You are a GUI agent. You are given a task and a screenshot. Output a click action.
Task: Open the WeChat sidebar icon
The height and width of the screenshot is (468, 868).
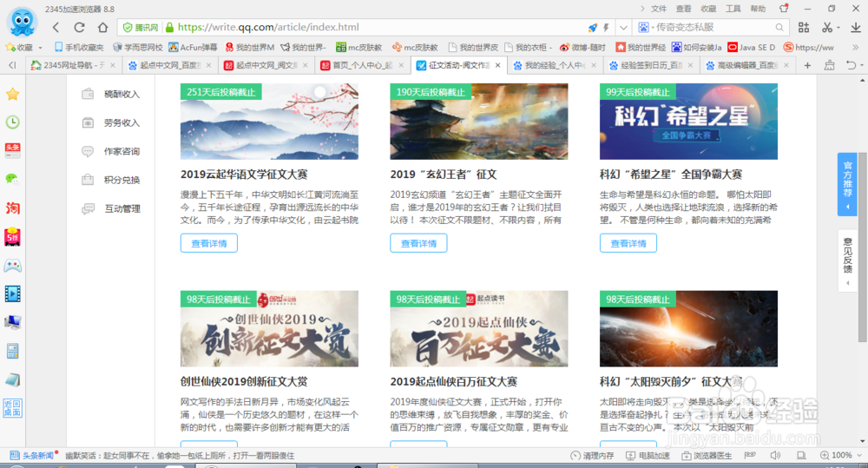(13, 179)
